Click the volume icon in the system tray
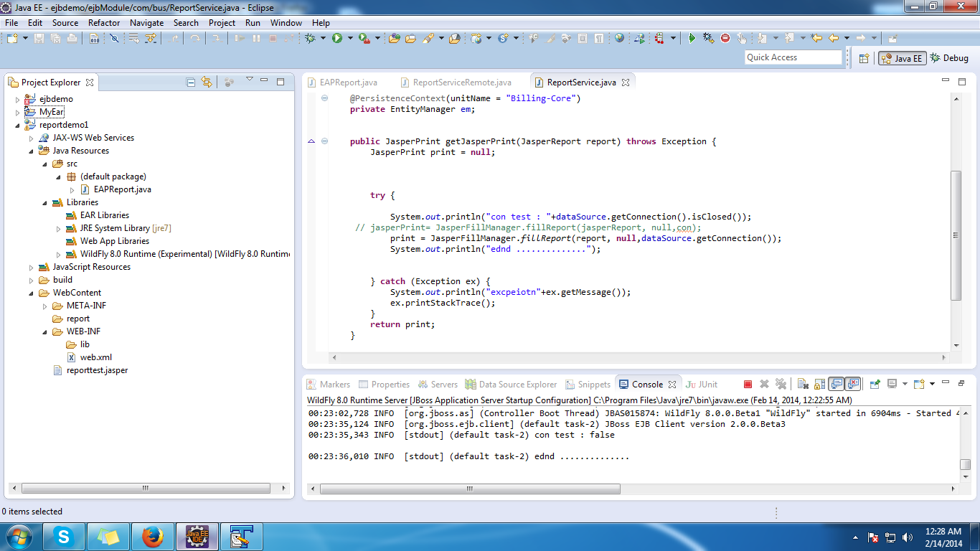The image size is (980, 551). point(908,537)
